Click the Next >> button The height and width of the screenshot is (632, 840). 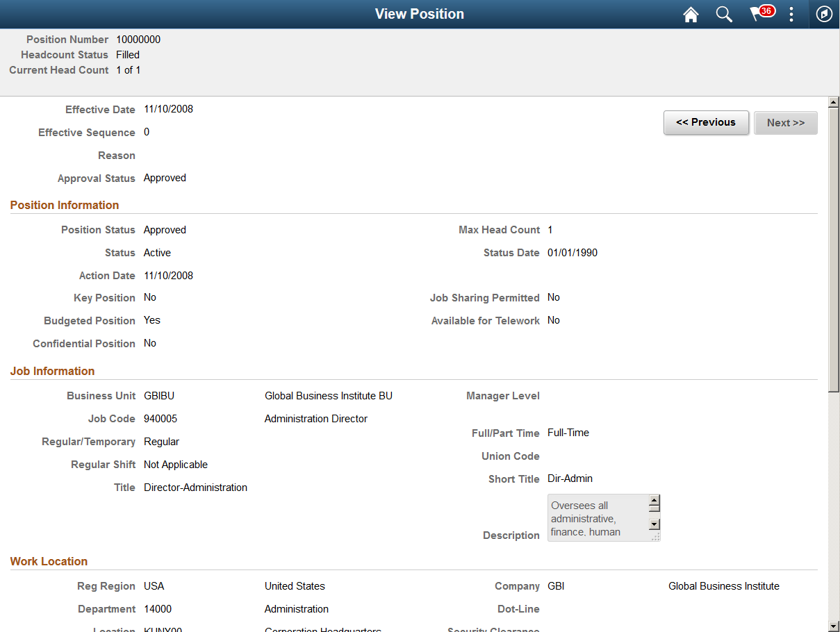[786, 123]
